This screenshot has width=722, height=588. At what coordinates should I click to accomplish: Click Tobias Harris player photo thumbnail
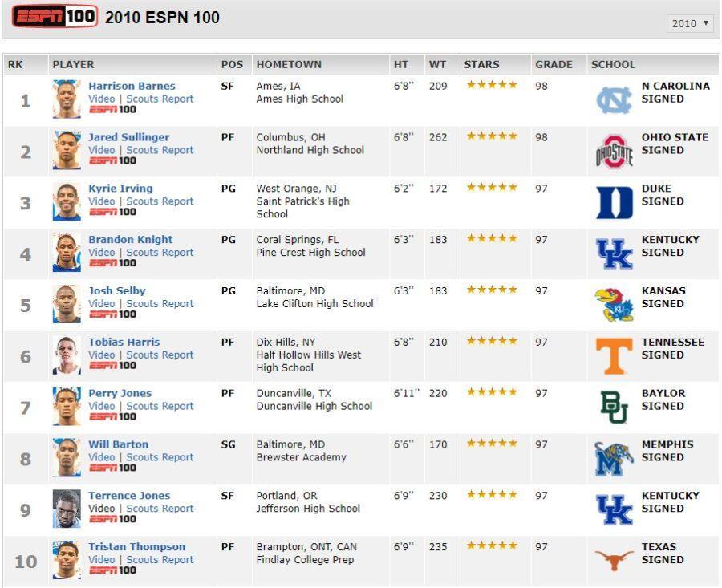click(67, 355)
